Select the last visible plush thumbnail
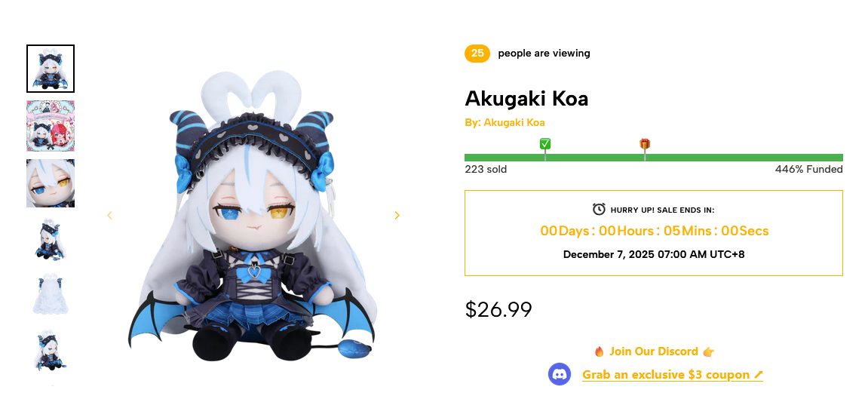The height and width of the screenshot is (402, 868). pos(51,351)
